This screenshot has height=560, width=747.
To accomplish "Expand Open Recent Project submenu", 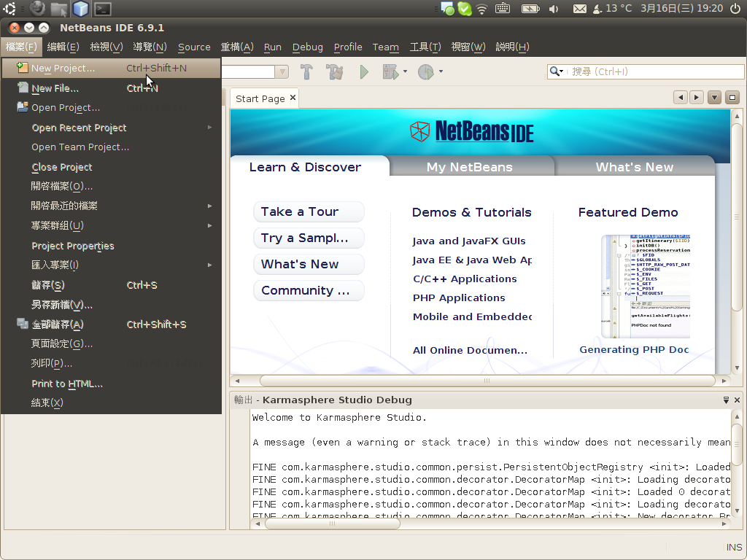I will pos(112,128).
